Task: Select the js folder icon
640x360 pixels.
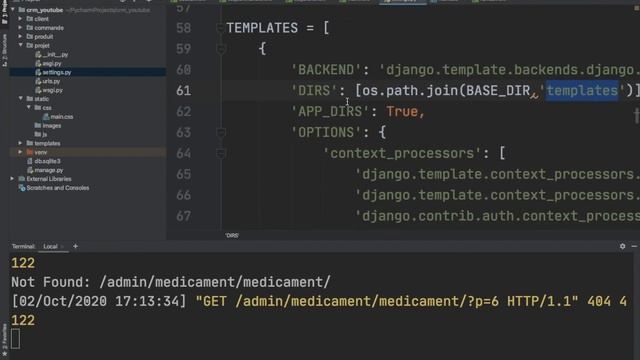Action: (x=38, y=134)
